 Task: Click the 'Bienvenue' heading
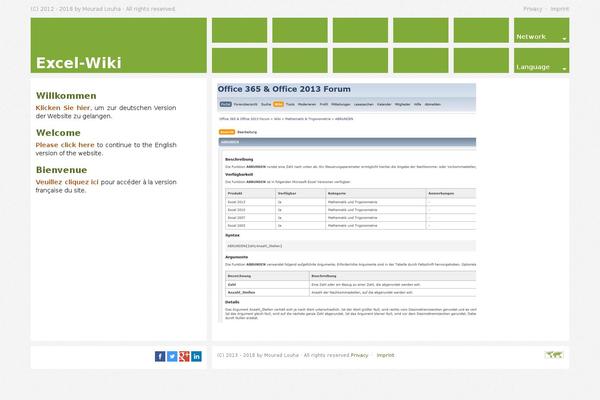coord(61,170)
